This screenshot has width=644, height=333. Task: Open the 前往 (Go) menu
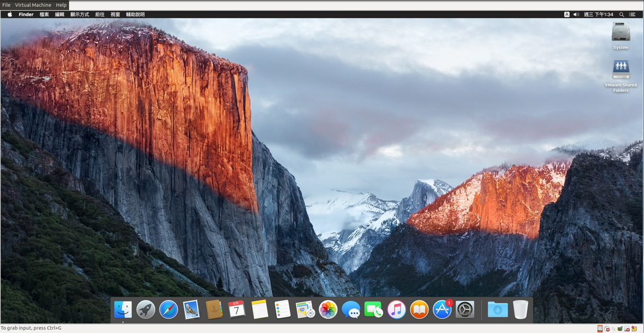coord(100,14)
